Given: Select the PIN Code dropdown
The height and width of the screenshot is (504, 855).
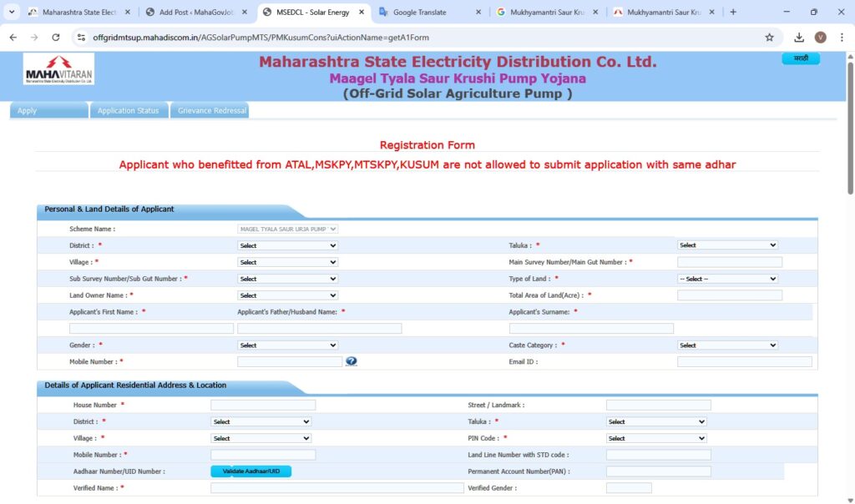Looking at the screenshot, I should pyautogui.click(x=656, y=438).
